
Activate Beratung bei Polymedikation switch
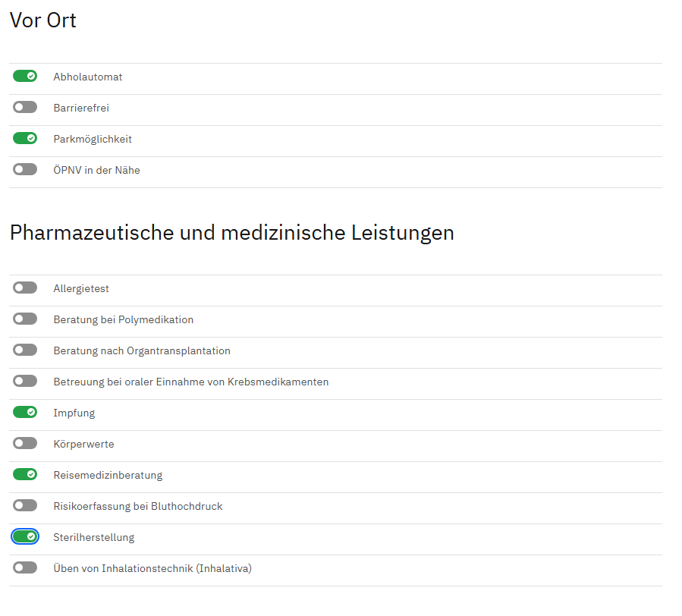(25, 319)
